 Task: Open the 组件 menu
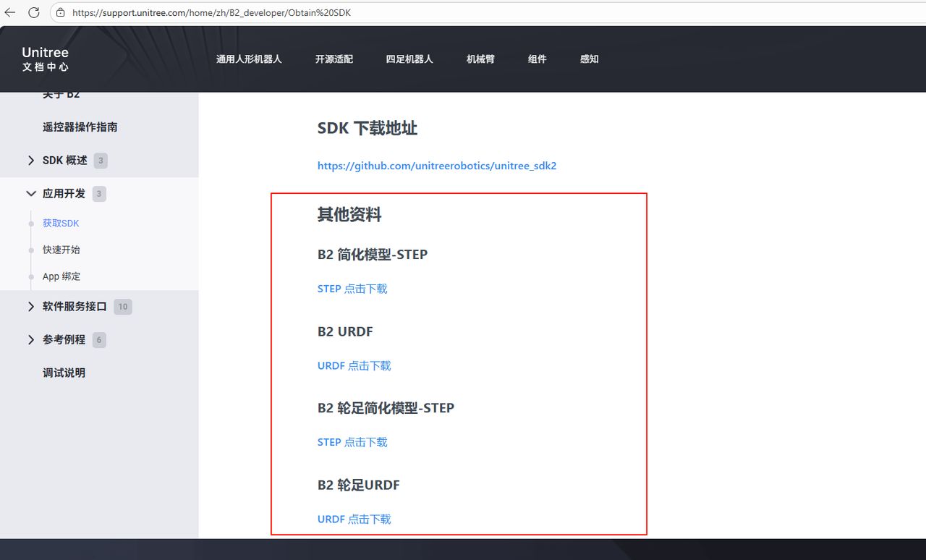(537, 59)
